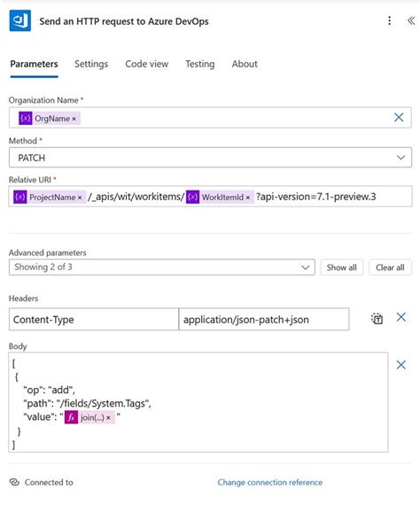Remove the OrgName token from Organization Name
Screen dimensions: 420x512
[x=74, y=119]
